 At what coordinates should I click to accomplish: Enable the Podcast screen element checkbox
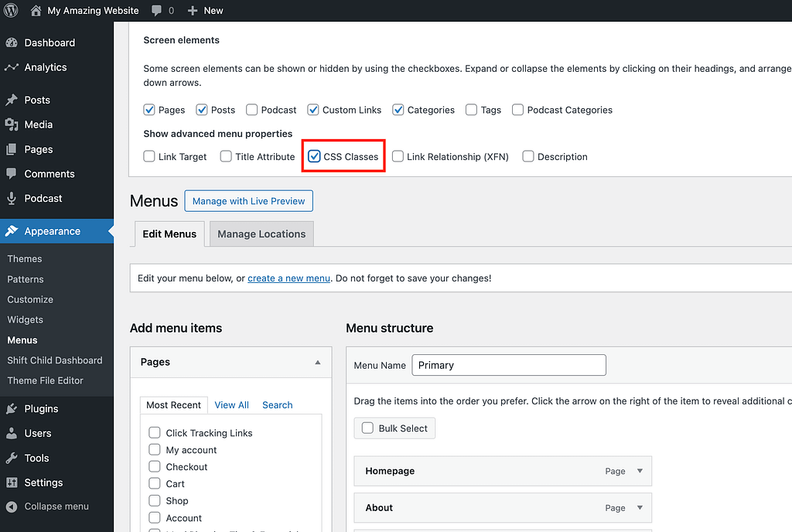(251, 110)
